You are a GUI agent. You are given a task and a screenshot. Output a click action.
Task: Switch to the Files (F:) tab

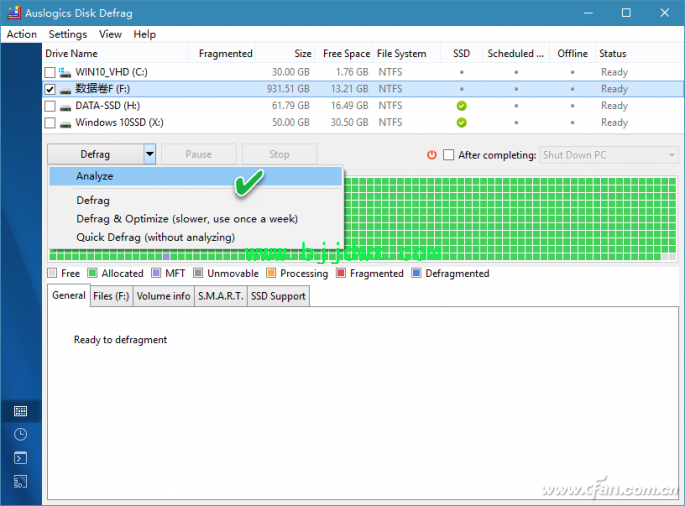[111, 296]
